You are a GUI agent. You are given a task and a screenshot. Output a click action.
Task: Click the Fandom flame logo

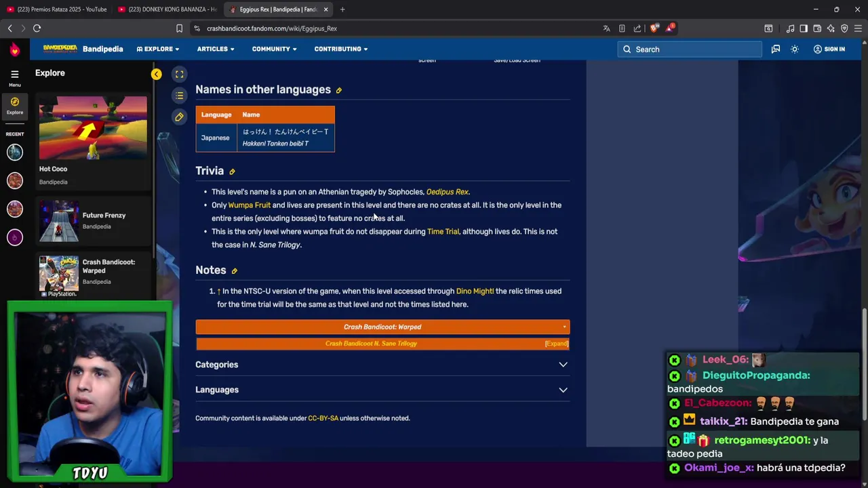point(14,49)
